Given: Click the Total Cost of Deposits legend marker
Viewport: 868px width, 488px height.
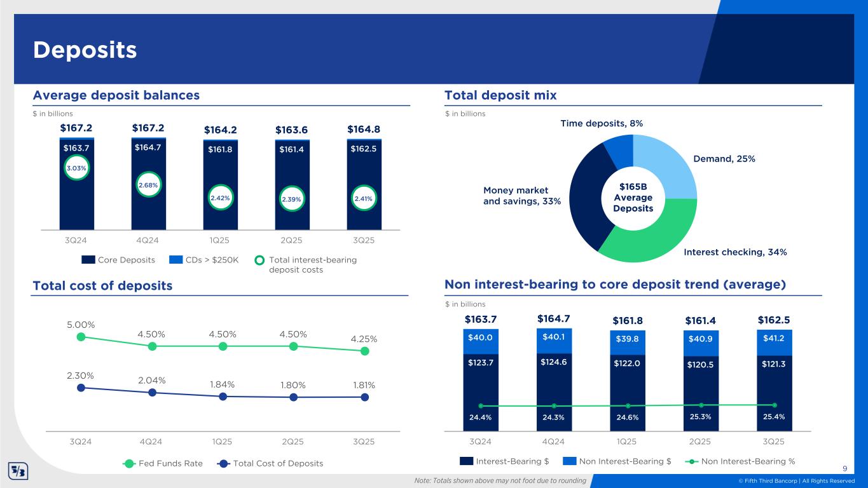Looking at the screenshot, I should [223, 463].
